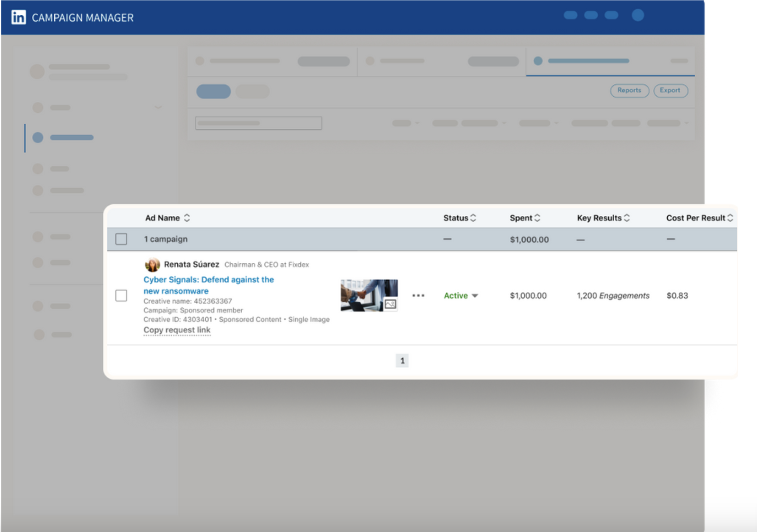
Task: Go to page 1 in pagination
Action: [402, 361]
